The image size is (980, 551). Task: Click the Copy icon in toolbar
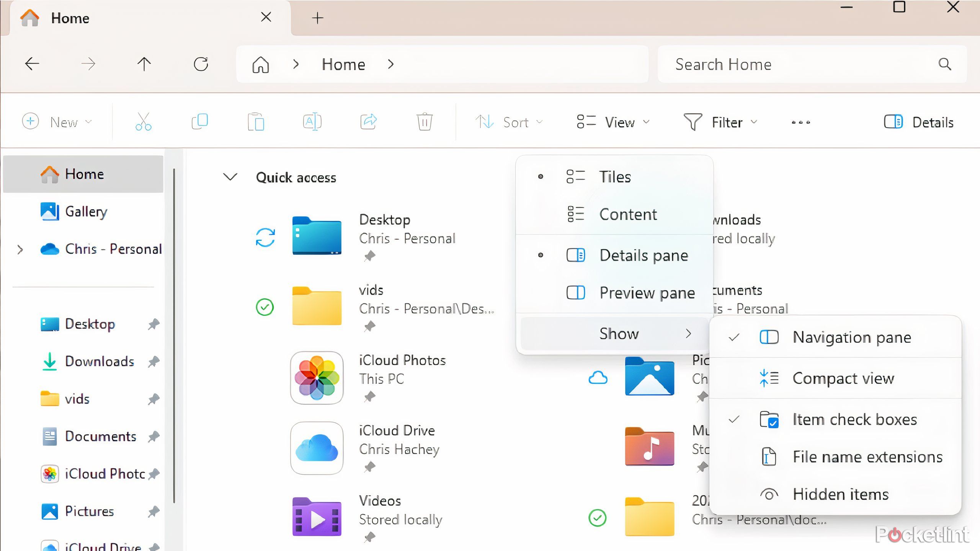(199, 122)
